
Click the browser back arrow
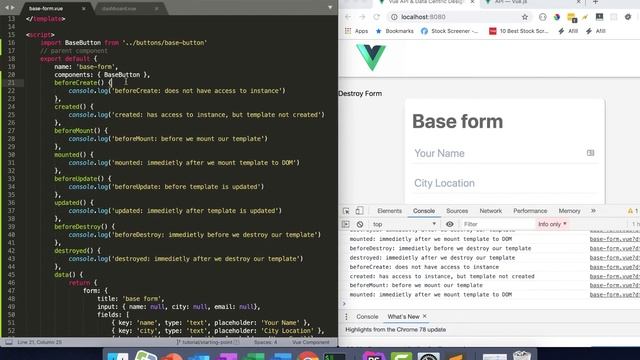click(348, 17)
